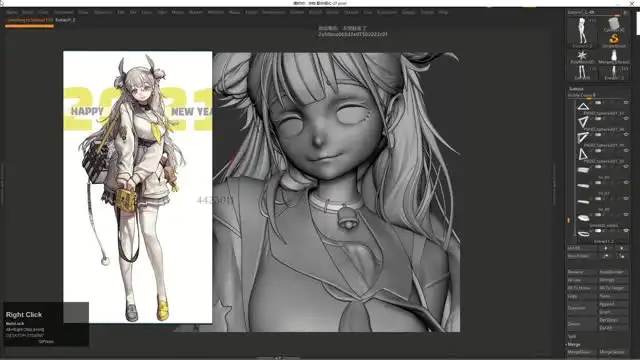Click the Del All button

[x=613, y=328]
